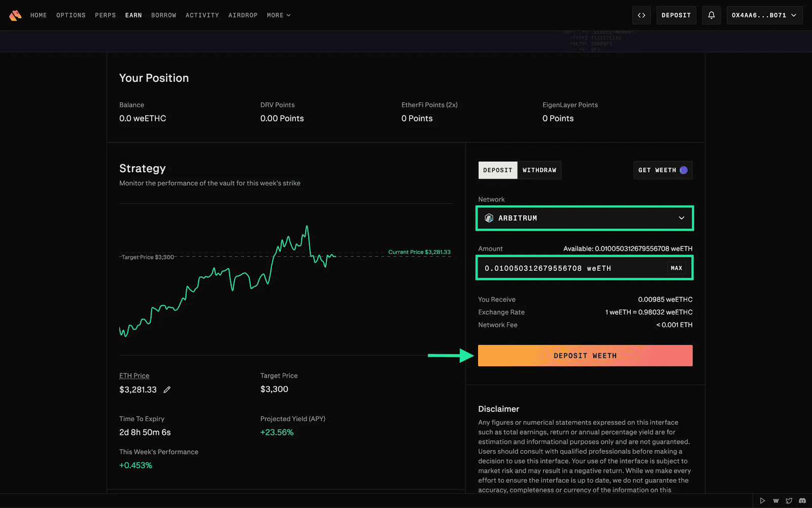The image size is (812, 508).
Task: Click GET WEETH in the deposit panel
Action: [x=663, y=170]
